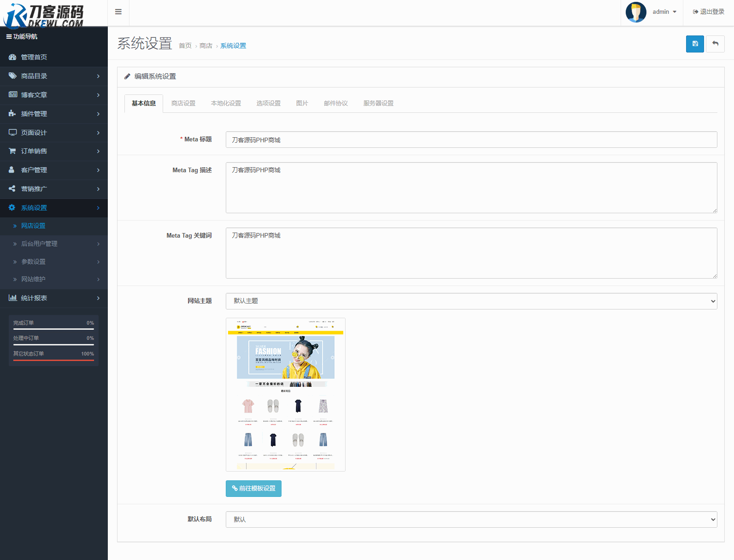734x560 pixels.
Task: Open the 网站主题 theme dropdown
Action: pos(471,301)
